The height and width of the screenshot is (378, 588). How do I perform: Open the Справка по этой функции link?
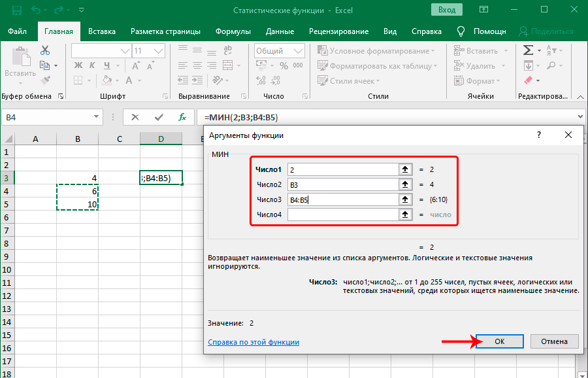[253, 342]
